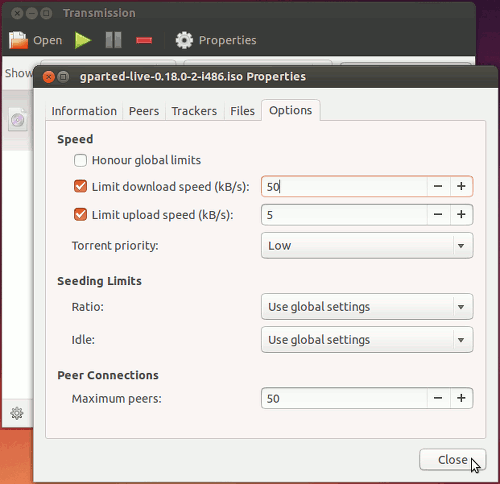Close the Properties dialog via orange title button

click(x=49, y=77)
